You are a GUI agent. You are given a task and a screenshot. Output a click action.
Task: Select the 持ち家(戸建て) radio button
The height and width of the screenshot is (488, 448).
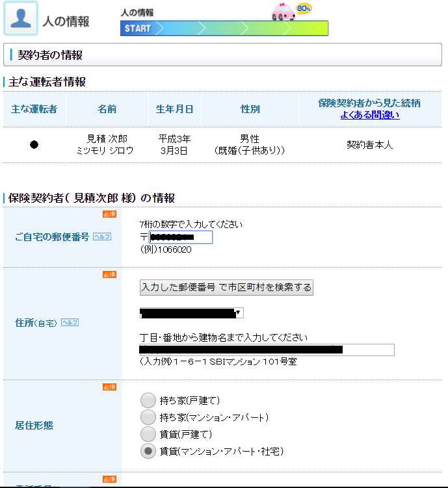click(149, 400)
